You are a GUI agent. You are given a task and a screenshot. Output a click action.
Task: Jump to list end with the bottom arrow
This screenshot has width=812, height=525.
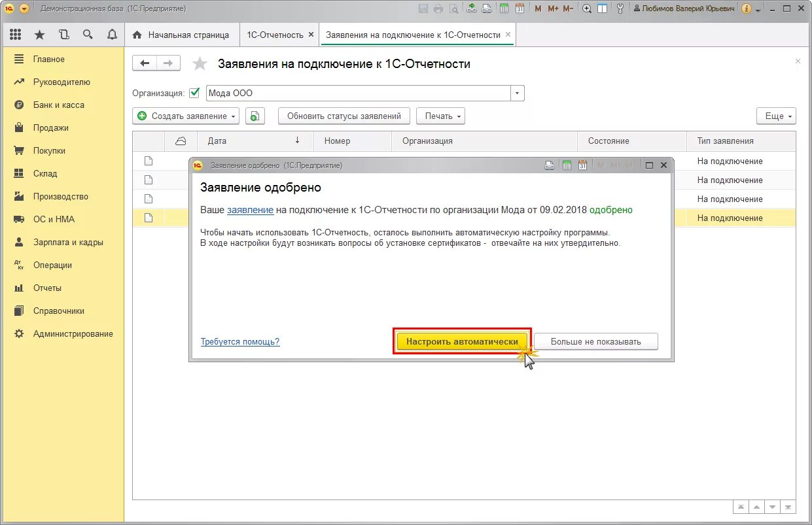pos(788,507)
